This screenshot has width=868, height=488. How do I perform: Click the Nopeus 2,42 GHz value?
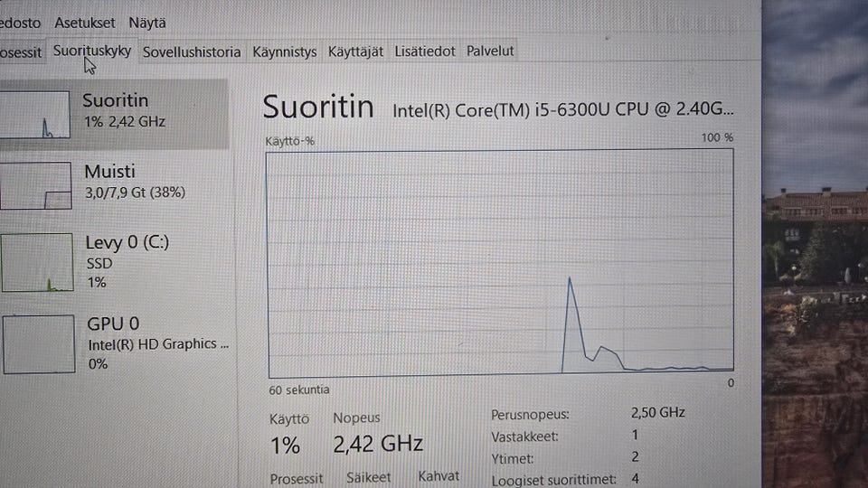(378, 444)
